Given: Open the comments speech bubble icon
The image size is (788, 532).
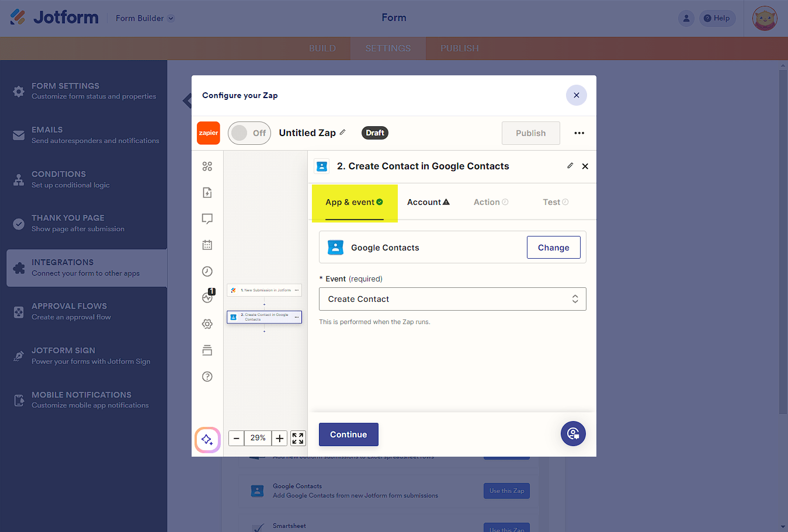Looking at the screenshot, I should coord(207,219).
